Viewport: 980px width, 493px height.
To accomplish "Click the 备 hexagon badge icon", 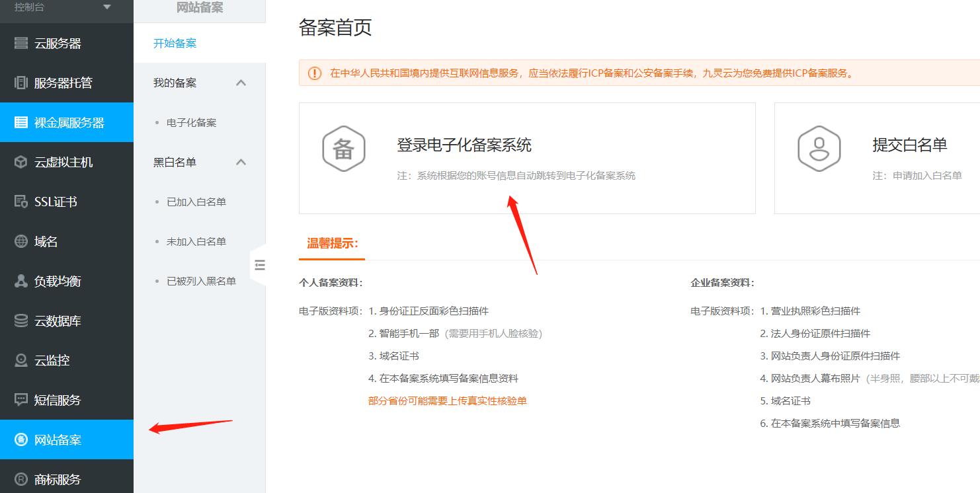I will pos(344,149).
